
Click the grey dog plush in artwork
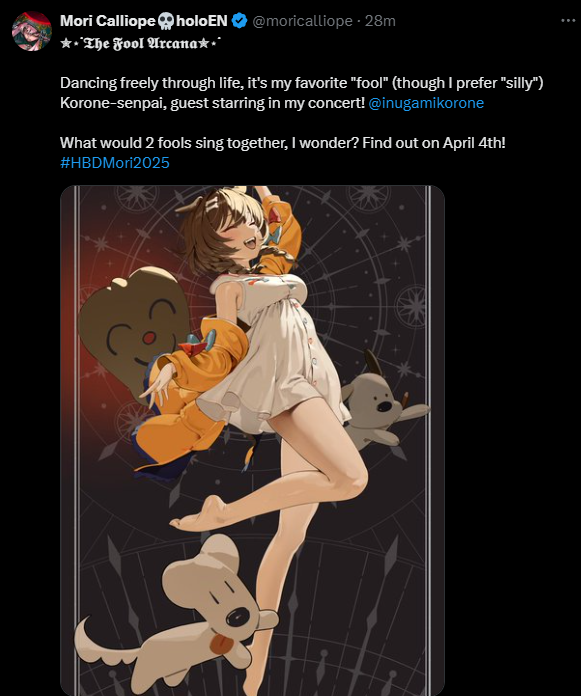point(384,399)
